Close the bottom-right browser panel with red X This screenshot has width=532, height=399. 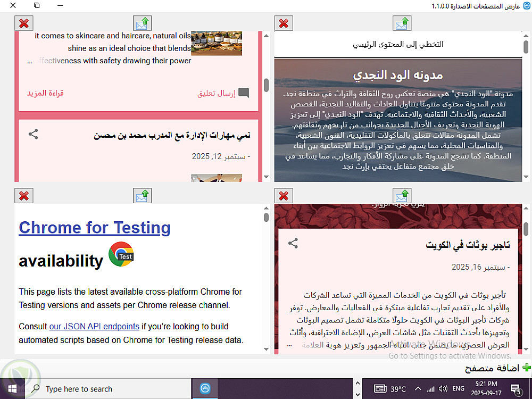tap(284, 195)
